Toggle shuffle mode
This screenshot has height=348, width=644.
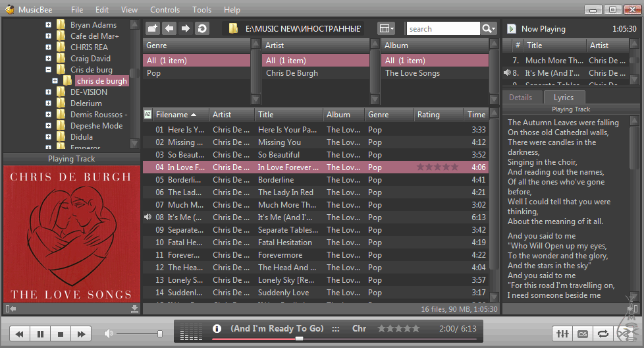(x=623, y=333)
